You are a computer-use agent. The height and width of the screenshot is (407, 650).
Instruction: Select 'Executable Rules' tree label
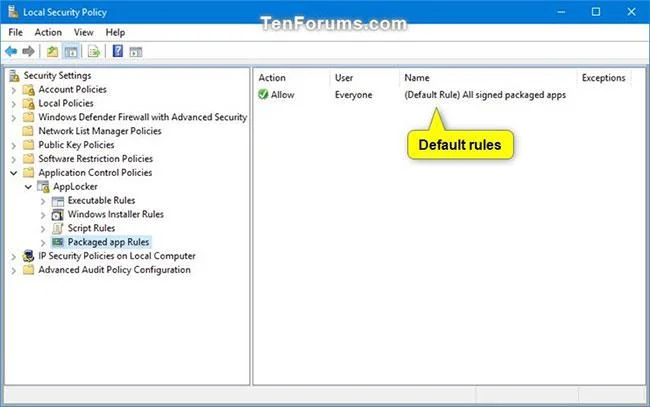102,201
